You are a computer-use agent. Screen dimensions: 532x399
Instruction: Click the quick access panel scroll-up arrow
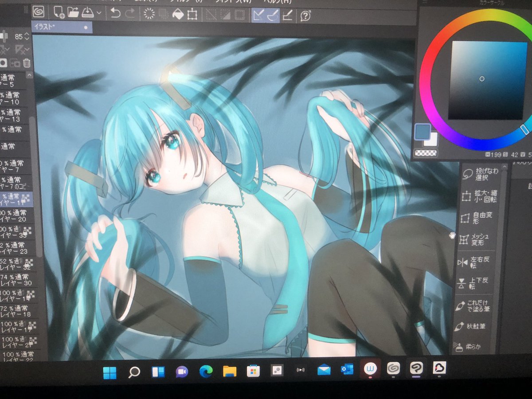(x=505, y=166)
